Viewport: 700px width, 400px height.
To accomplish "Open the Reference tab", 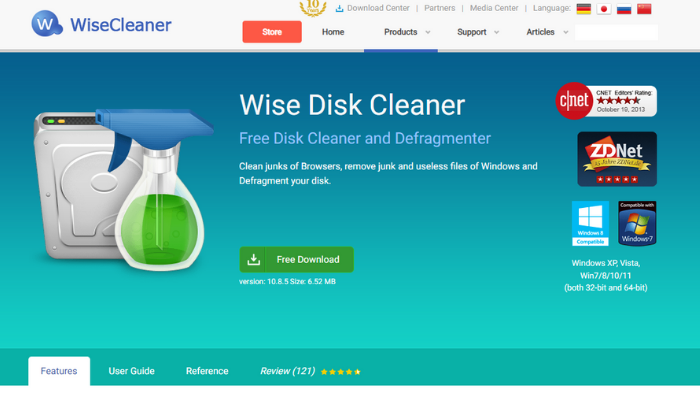I will click(207, 371).
